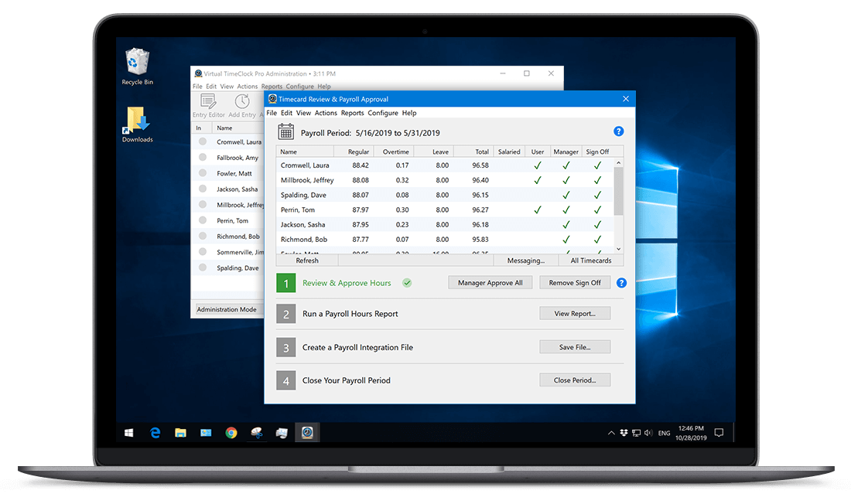The height and width of the screenshot is (504, 851).
Task: Click Sign Off checkmark for Spalding, Dave
Action: tap(597, 195)
